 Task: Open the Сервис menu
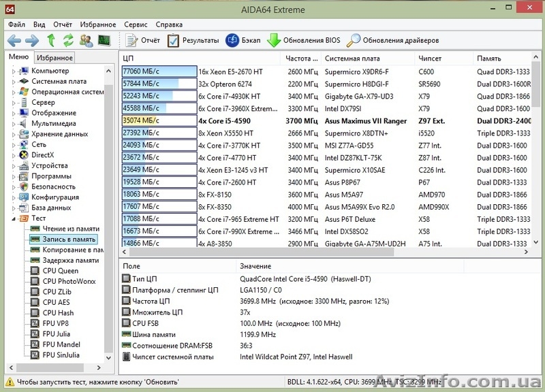134,24
